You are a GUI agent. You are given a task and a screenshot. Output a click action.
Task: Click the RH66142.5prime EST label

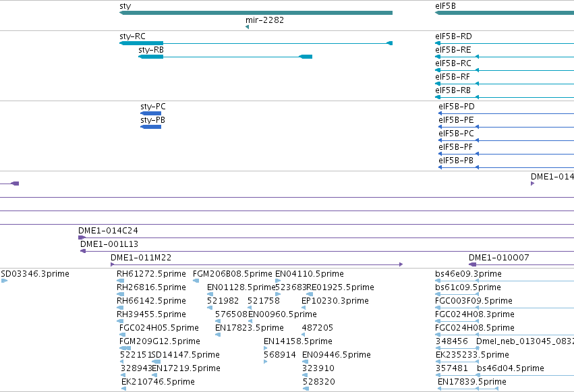click(151, 301)
